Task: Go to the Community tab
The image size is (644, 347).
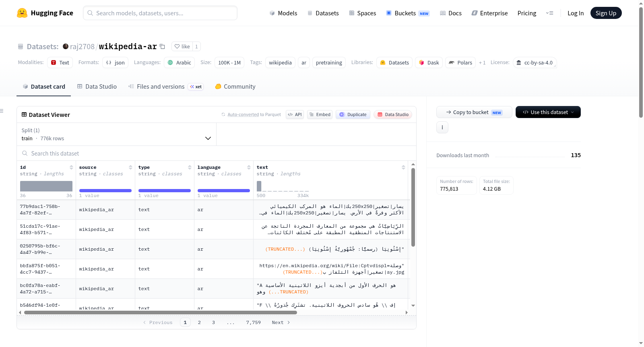Action: 235,87
